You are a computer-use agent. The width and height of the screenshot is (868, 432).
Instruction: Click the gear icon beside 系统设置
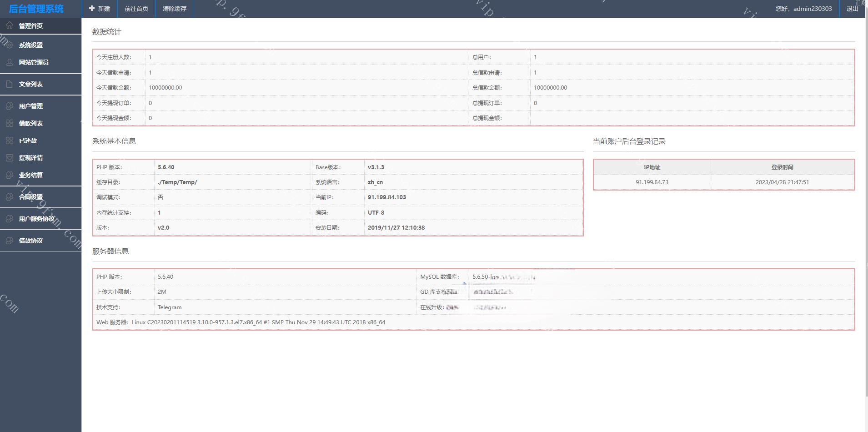[10, 45]
